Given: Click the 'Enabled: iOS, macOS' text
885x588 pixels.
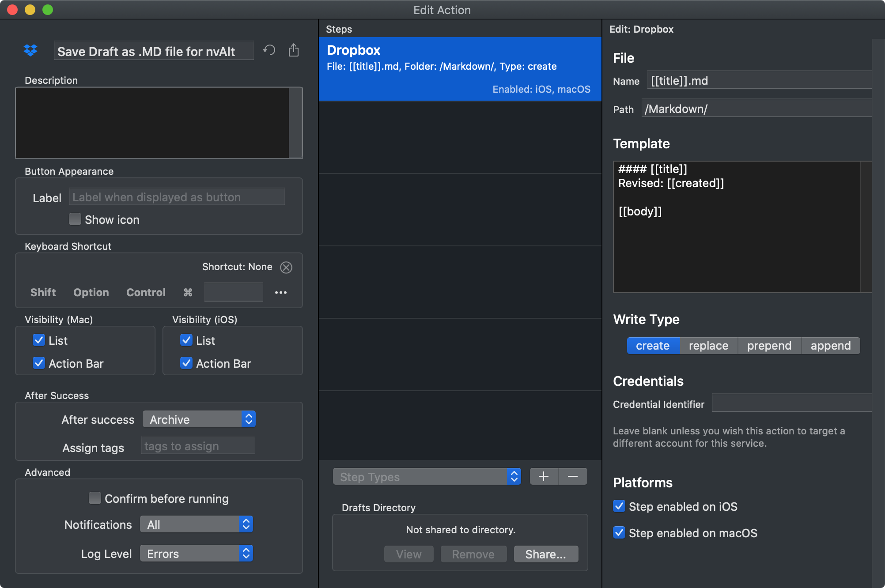Looking at the screenshot, I should pos(541,89).
